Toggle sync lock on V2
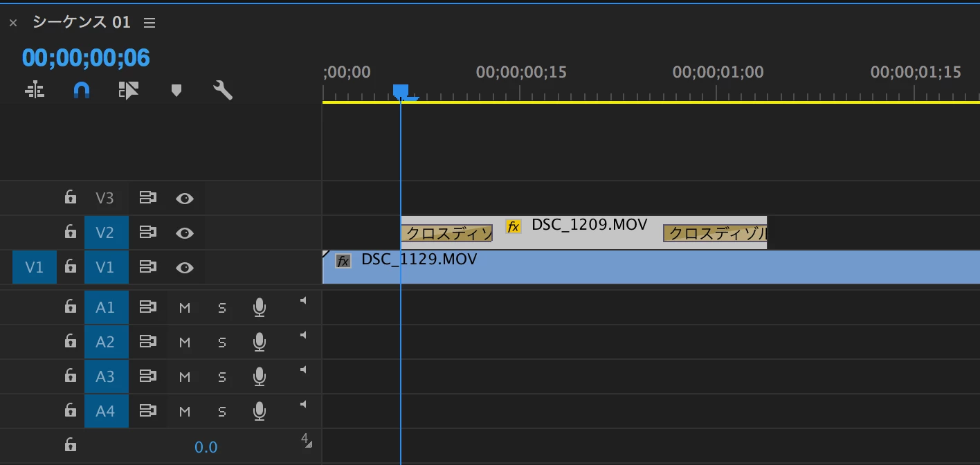This screenshot has height=465, width=980. point(147,232)
